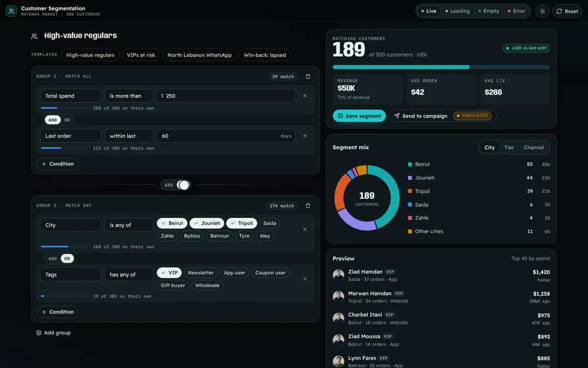Select the Byblos city chip

click(x=192, y=236)
